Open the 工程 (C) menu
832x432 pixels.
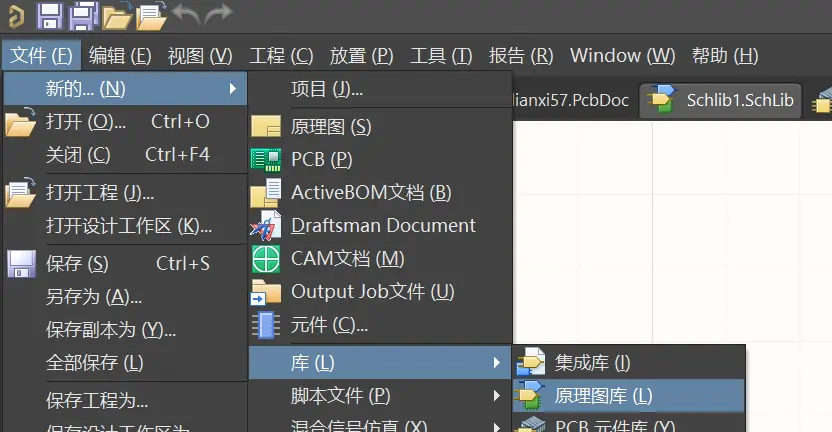tap(281, 55)
